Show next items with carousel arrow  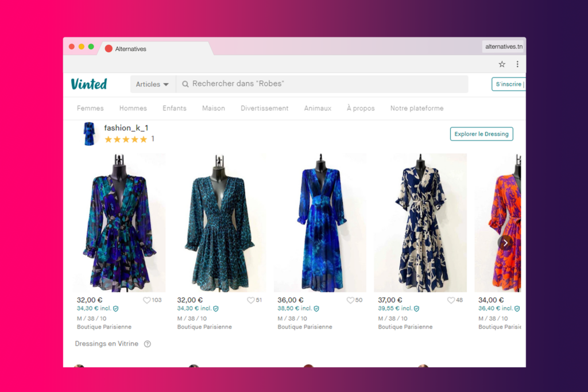505,243
